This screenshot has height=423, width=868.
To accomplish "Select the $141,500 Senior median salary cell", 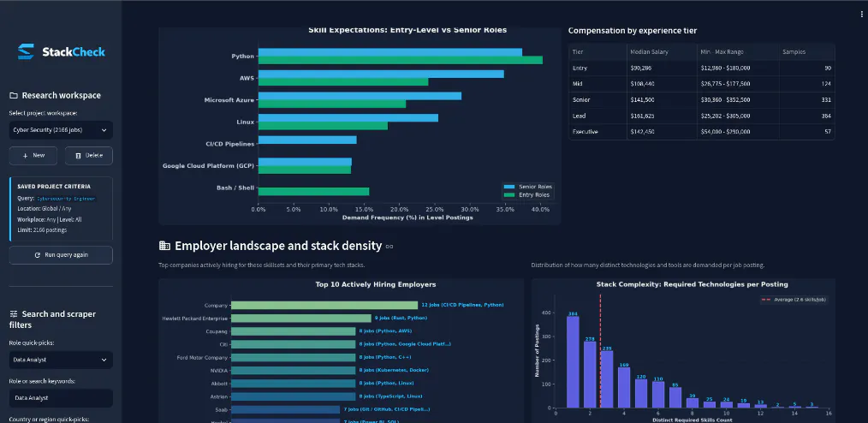I will tap(662, 99).
